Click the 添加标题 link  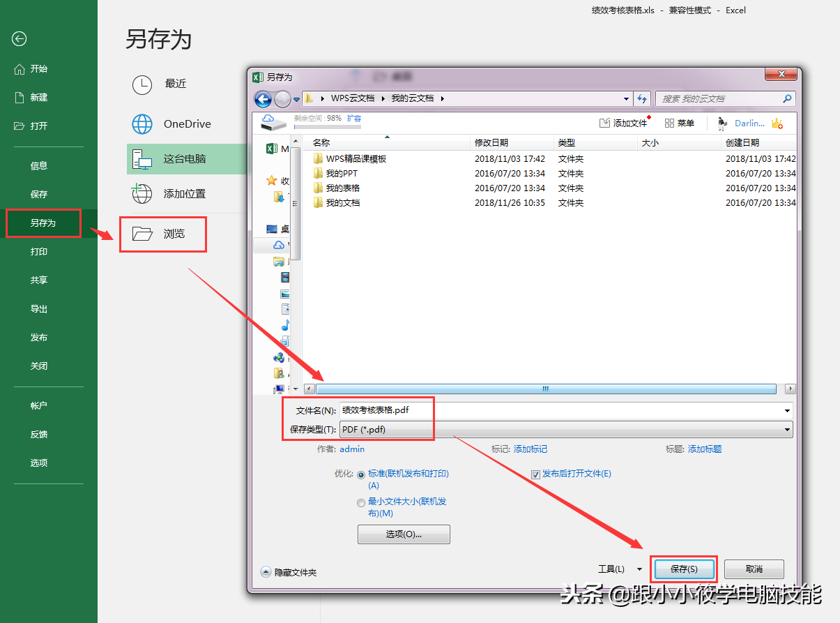(705, 449)
